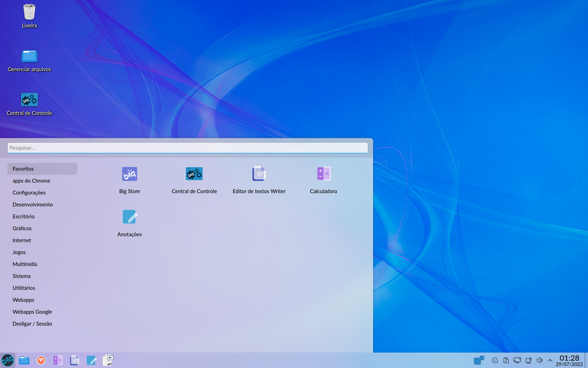The image size is (588, 368).
Task: Open Utilitários category
Action: (x=42, y=288)
